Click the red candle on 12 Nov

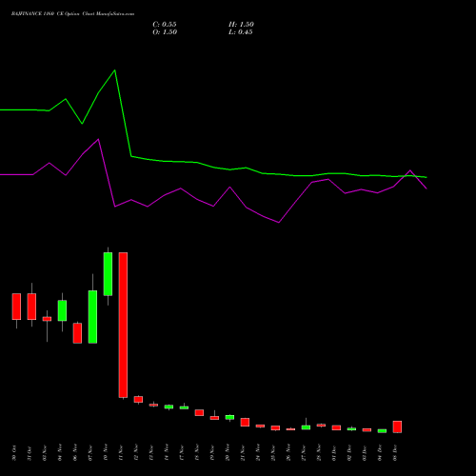tap(138, 399)
